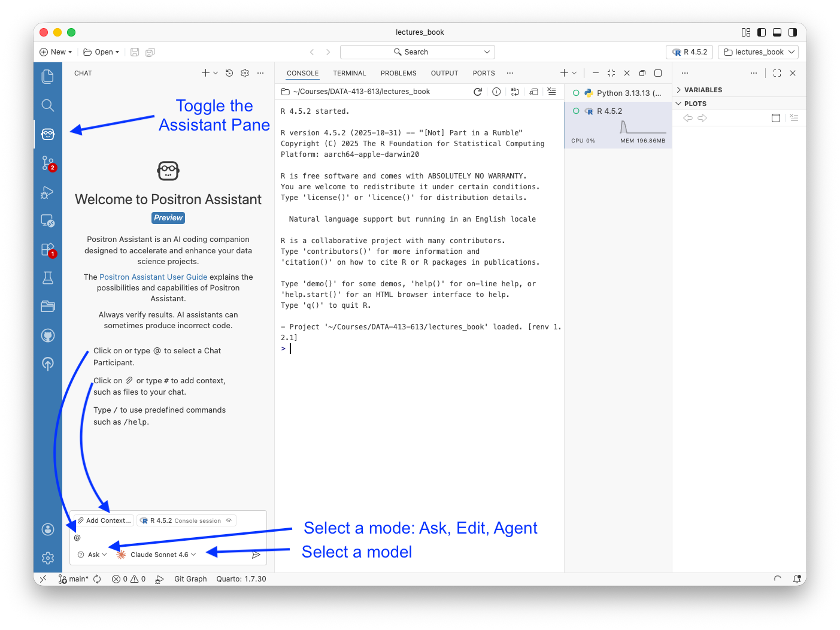
Task: Open the Search icon in sidebar
Action: point(48,105)
